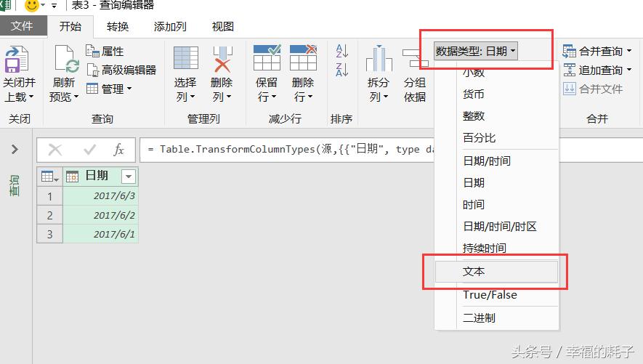This screenshot has height=364, width=643.
Task: Expand Keep Rows (保留行) dropdown arrow
Action: [x=273, y=97]
